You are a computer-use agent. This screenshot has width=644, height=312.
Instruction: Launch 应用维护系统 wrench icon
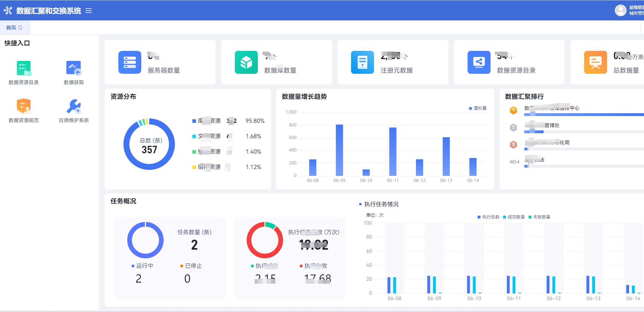[74, 106]
